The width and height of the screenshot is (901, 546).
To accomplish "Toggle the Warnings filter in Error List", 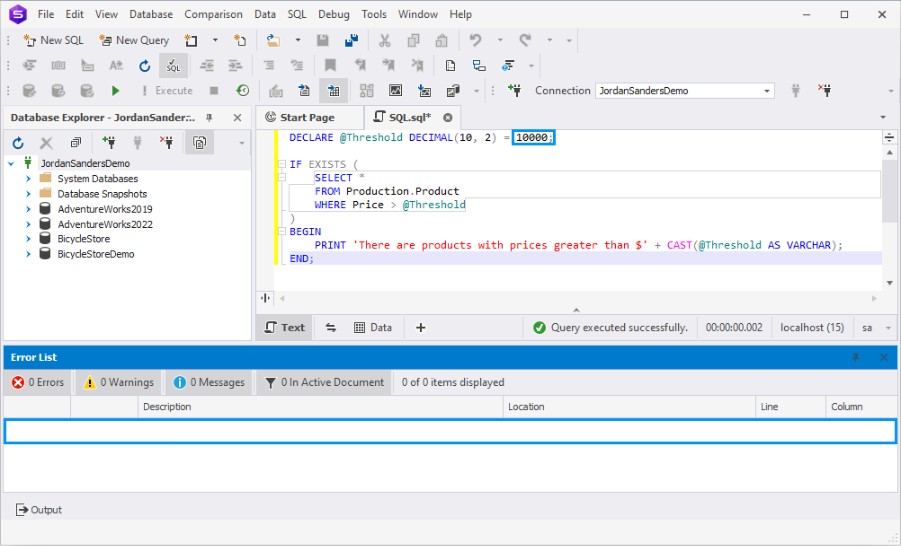I will click(119, 382).
